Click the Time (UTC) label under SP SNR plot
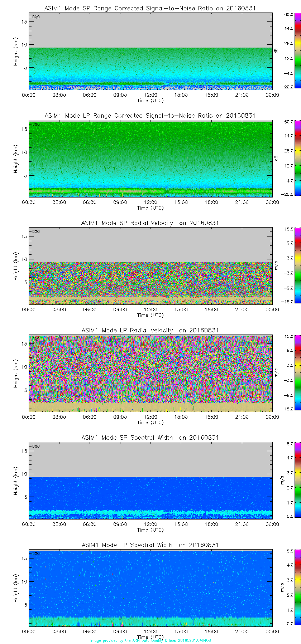Viewport: 301px width, 644px height. pyautogui.click(x=150, y=101)
